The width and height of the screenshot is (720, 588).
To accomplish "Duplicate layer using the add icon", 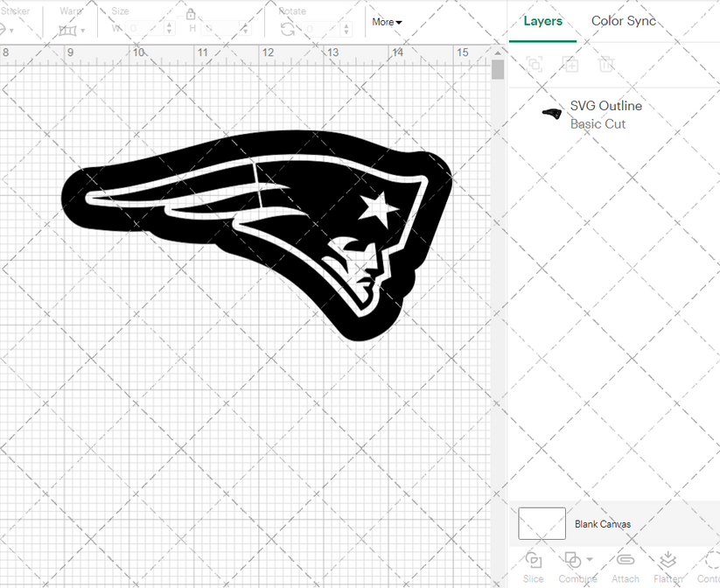I will pos(571,64).
